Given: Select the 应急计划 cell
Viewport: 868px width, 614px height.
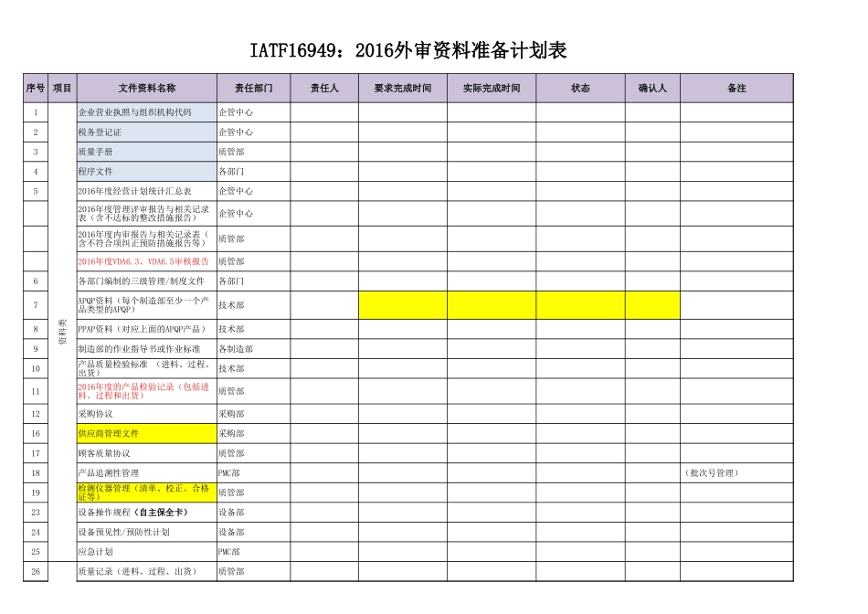Looking at the screenshot, I should (x=98, y=553).
